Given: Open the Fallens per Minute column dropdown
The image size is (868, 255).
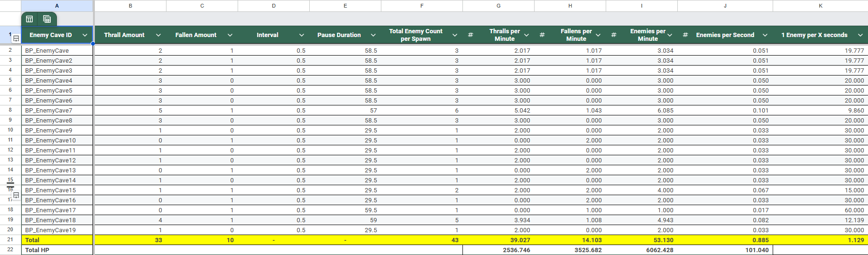Looking at the screenshot, I should point(598,35).
